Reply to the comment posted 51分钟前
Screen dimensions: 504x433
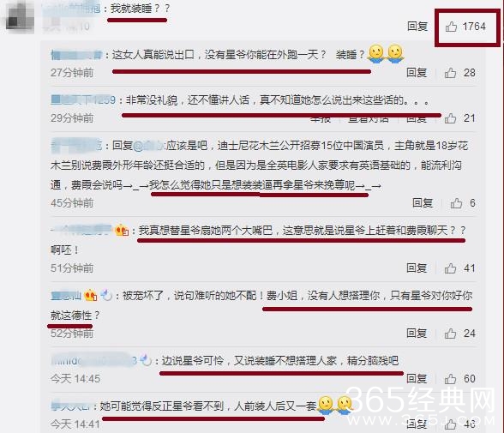pos(417,268)
